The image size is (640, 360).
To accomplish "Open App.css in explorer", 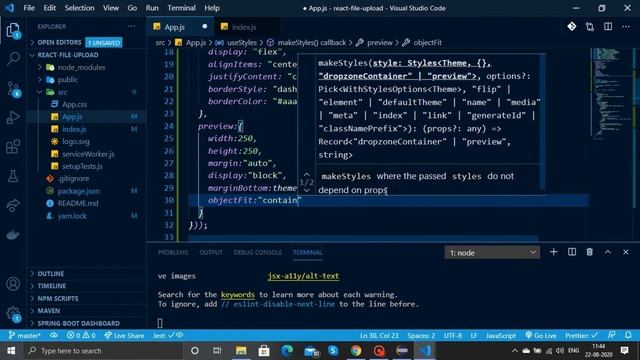I will (74, 104).
